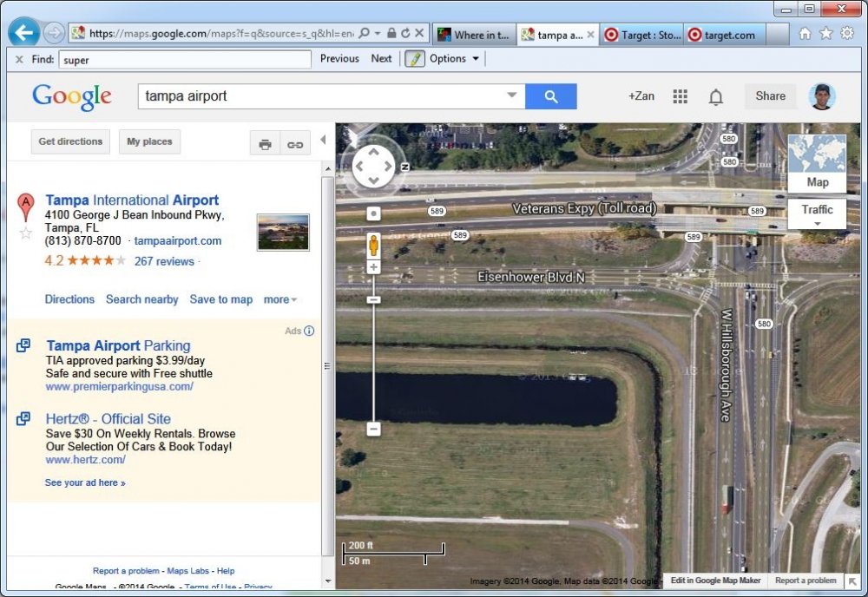Click the print icon in sidebar
This screenshot has height=597, width=868.
point(266,144)
